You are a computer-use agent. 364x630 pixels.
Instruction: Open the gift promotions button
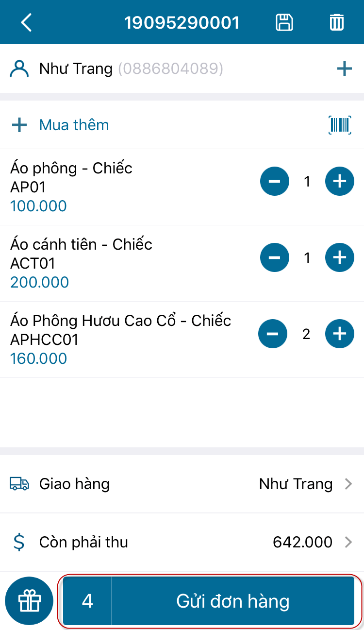(x=29, y=601)
